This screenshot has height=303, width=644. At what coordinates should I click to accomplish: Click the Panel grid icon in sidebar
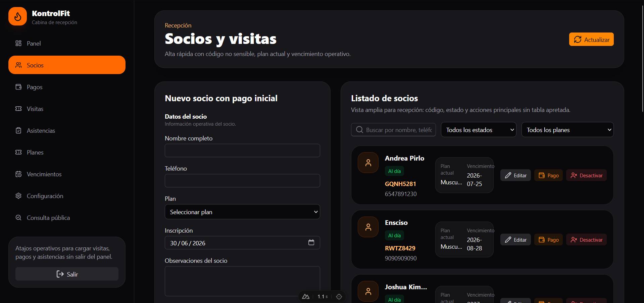[18, 43]
